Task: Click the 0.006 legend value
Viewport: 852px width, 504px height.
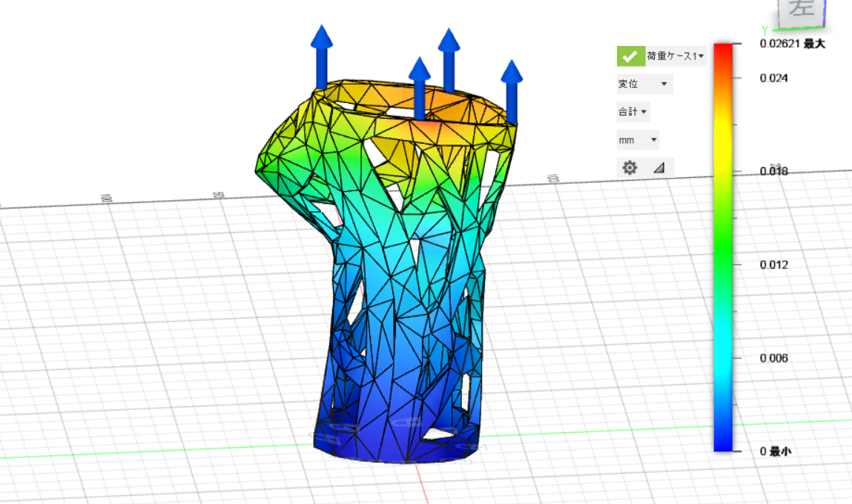Action: (773, 359)
